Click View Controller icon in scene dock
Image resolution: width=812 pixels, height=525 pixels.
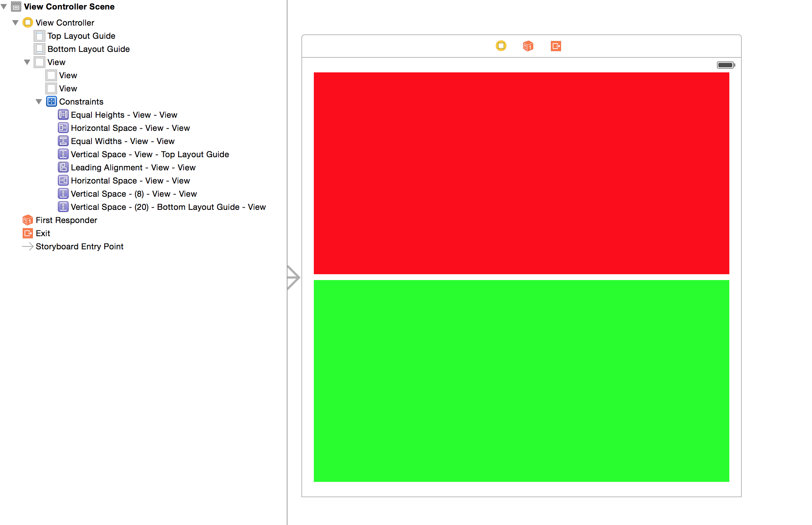501,46
